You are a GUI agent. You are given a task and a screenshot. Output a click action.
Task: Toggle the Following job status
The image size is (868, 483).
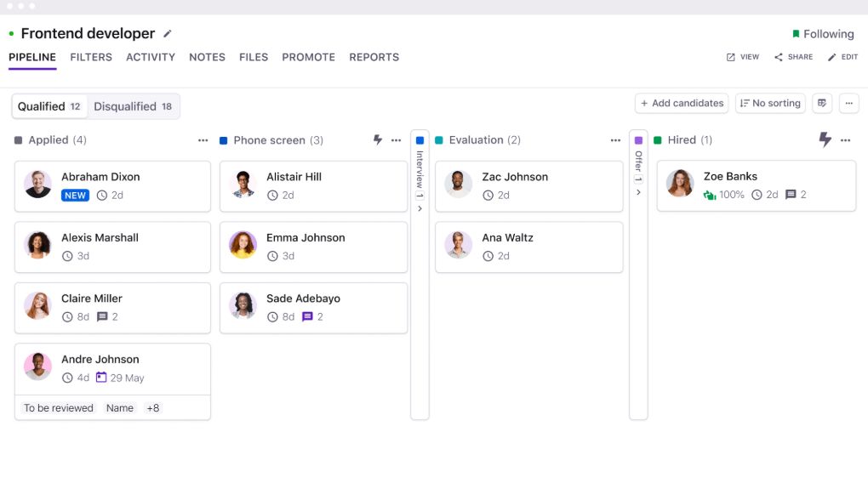coord(822,34)
